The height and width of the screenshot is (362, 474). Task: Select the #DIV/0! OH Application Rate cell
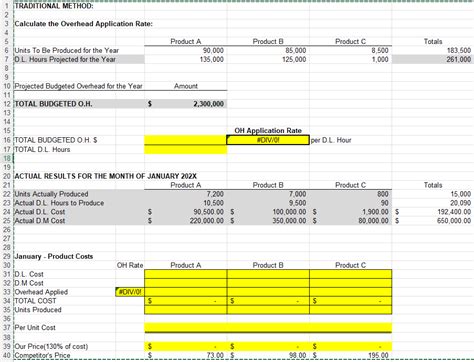pyautogui.click(x=268, y=140)
